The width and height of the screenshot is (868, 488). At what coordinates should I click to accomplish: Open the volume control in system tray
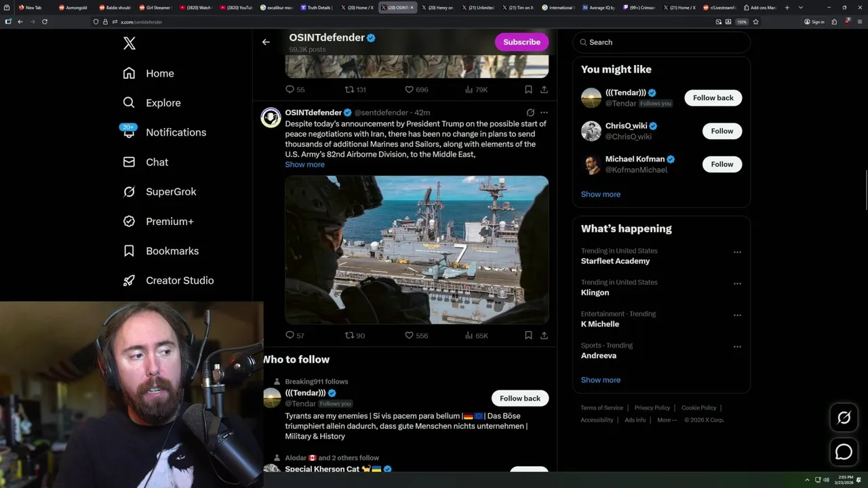pyautogui.click(x=826, y=480)
